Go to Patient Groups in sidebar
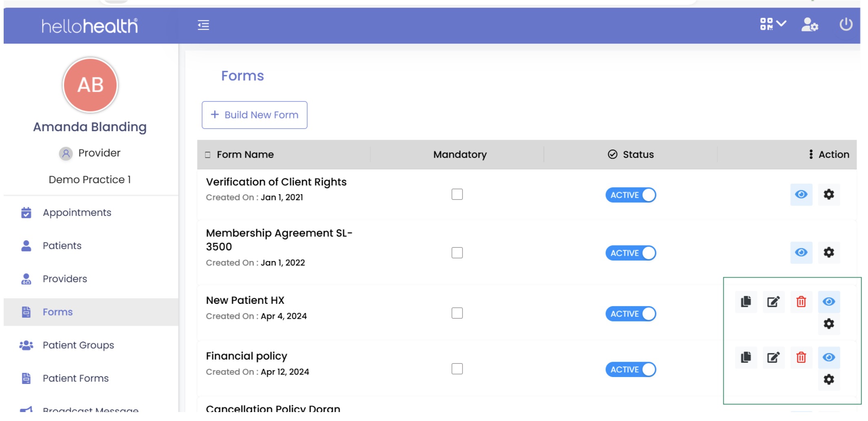The height and width of the screenshot is (421, 868). point(78,345)
